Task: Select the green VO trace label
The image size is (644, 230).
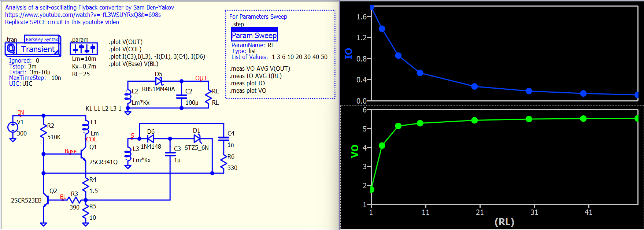Action: tap(355, 151)
